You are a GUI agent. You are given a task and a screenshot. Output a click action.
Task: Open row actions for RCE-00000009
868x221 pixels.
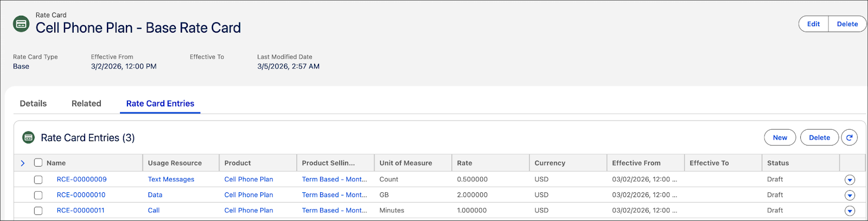[850, 180]
